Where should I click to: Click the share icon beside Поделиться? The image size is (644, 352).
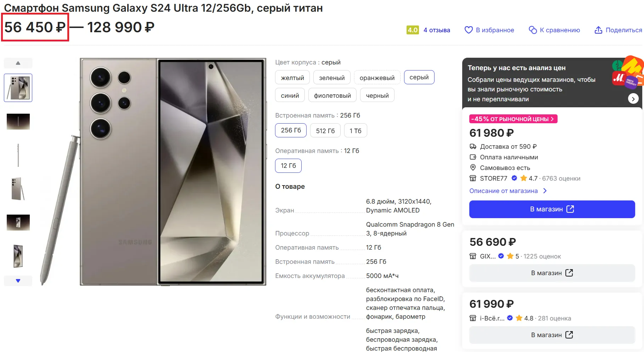click(598, 30)
